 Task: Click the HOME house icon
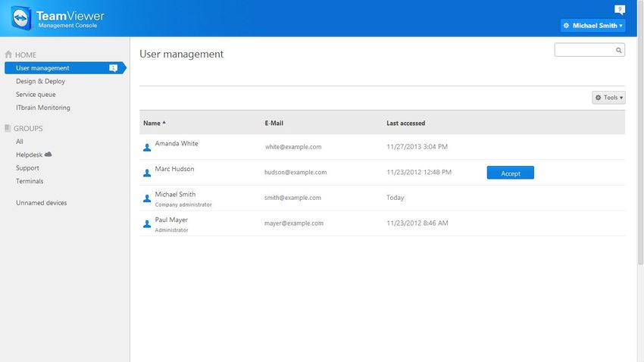8,55
